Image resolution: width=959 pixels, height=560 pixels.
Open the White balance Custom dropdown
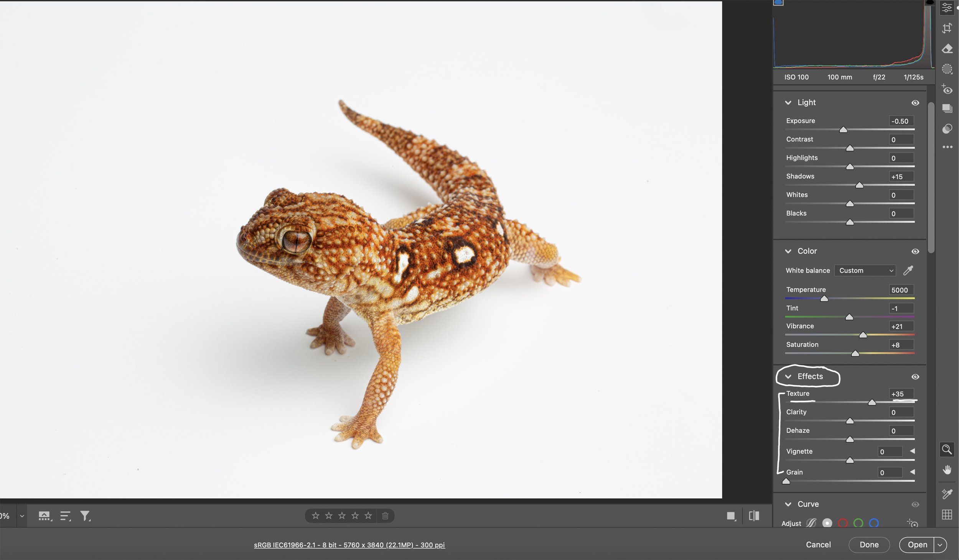point(865,271)
